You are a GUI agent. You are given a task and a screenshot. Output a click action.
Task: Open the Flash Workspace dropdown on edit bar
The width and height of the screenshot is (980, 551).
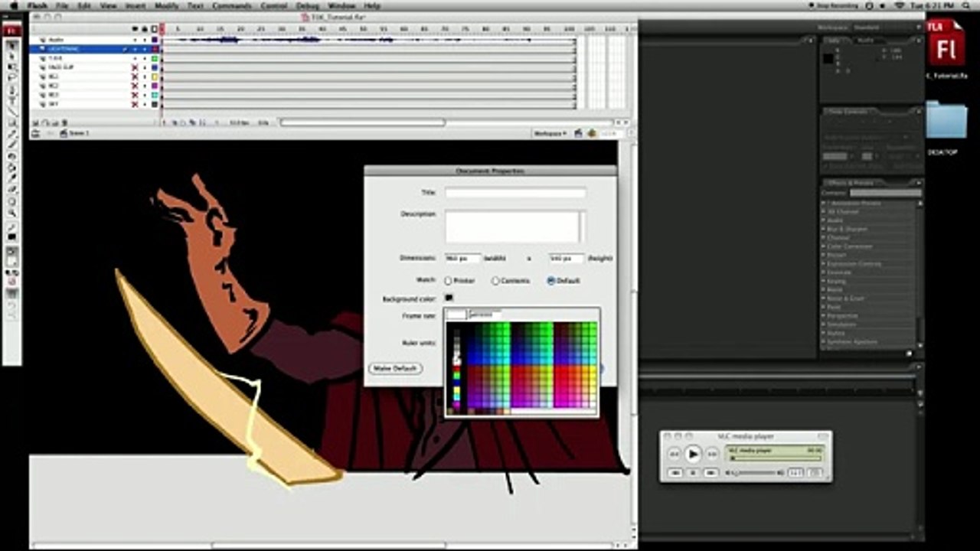pos(550,133)
